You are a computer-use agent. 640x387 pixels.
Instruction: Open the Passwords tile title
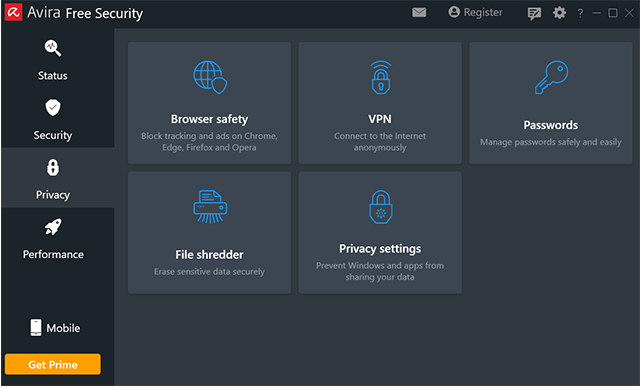point(551,125)
